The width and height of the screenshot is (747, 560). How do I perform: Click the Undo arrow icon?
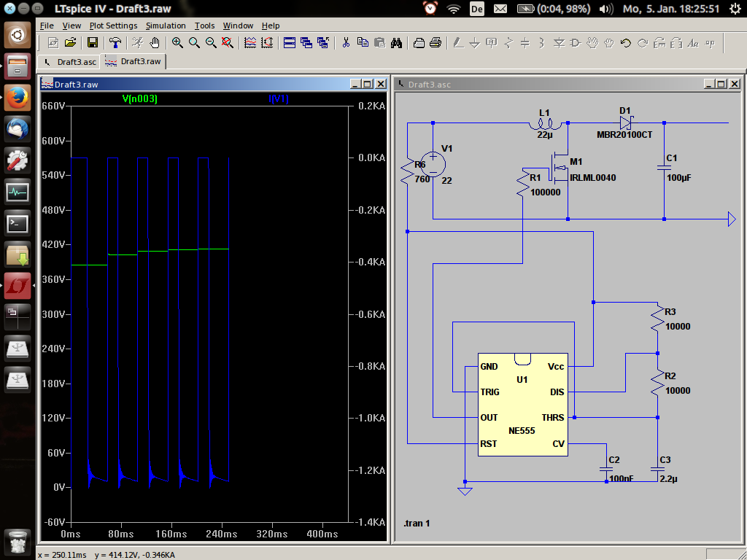pos(625,43)
